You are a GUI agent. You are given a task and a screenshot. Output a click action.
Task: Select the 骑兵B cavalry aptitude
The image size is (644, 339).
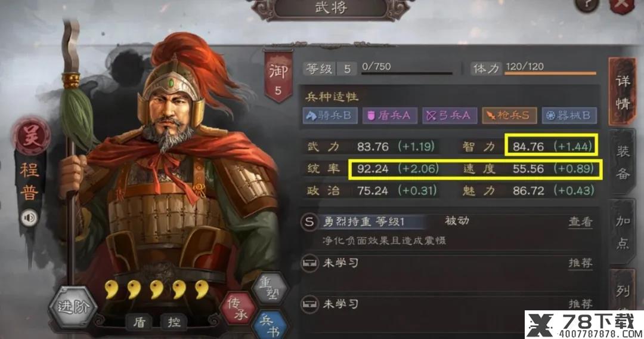point(330,115)
